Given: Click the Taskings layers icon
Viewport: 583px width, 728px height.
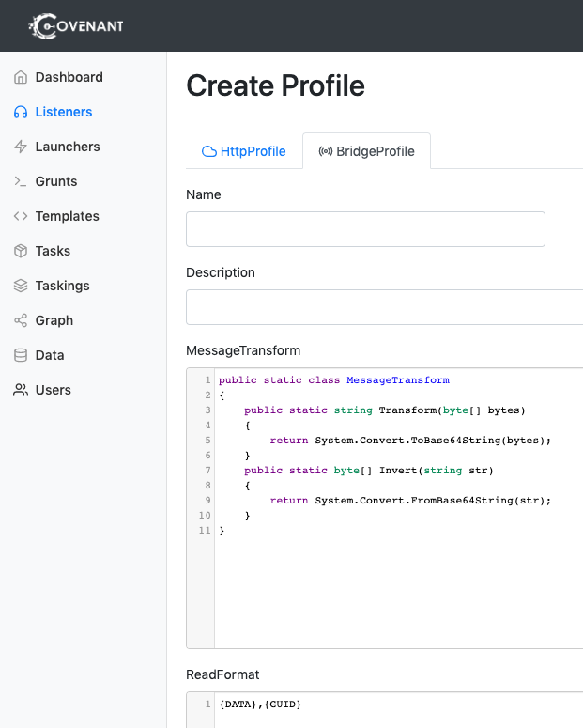Looking at the screenshot, I should pyautogui.click(x=21, y=286).
